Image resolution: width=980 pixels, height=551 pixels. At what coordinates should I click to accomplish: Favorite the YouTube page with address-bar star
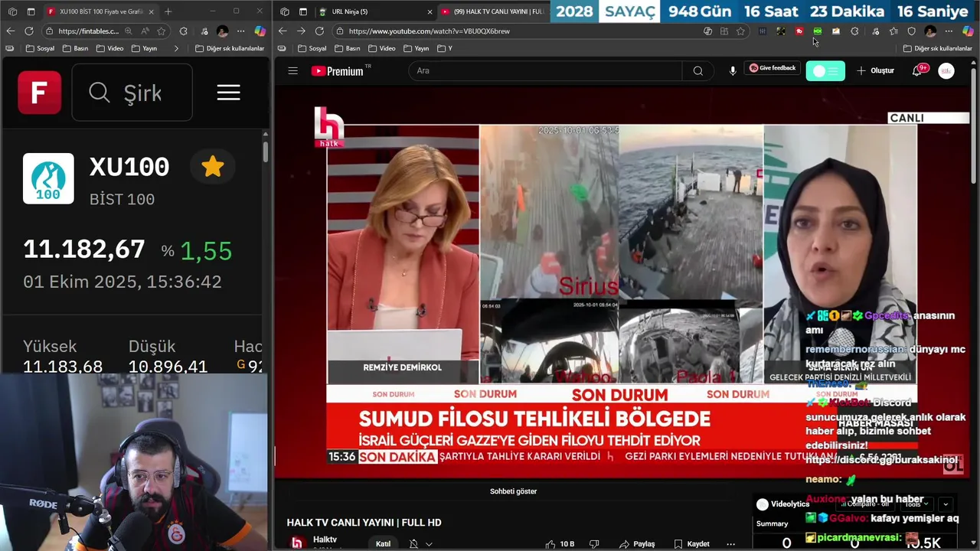(740, 31)
